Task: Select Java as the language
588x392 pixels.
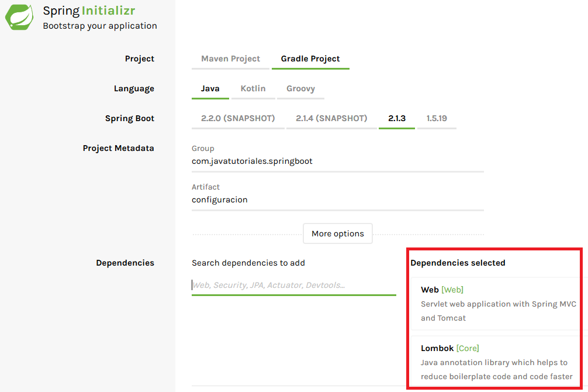Action: click(x=210, y=88)
